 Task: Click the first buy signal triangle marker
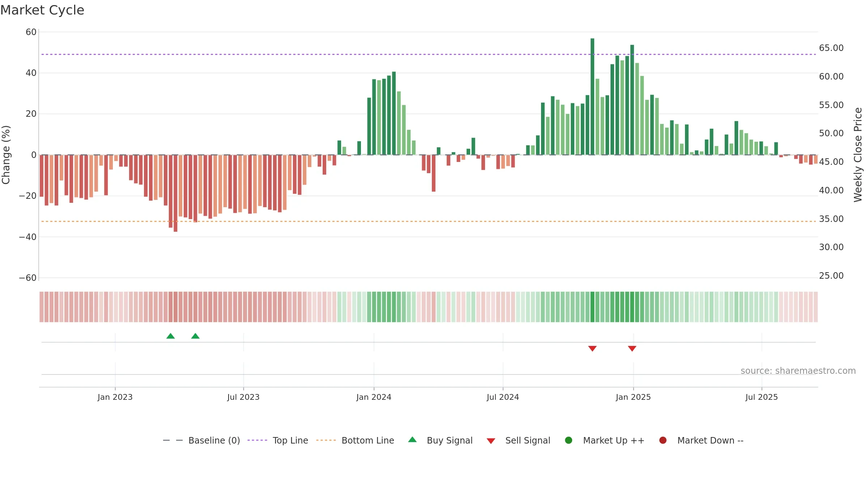click(171, 336)
